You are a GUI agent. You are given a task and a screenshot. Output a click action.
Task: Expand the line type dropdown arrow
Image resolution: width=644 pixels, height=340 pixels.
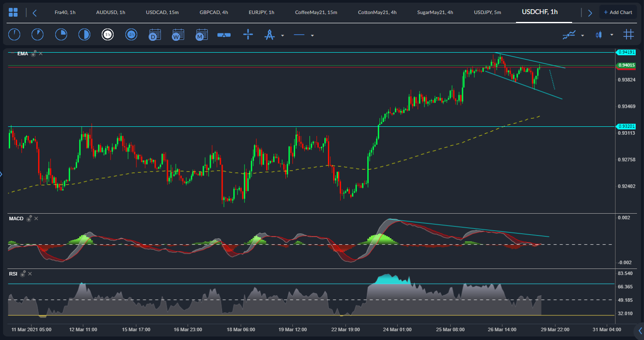[x=312, y=36]
